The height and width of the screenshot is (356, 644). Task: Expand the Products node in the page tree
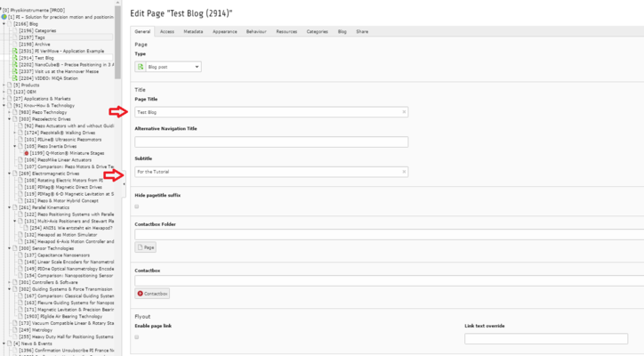(x=4, y=85)
